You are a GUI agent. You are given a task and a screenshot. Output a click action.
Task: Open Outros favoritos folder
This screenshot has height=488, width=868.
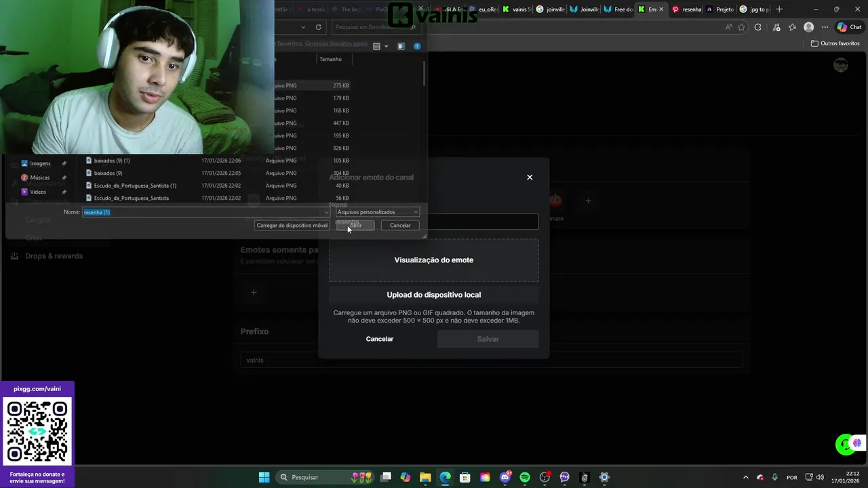(x=835, y=43)
